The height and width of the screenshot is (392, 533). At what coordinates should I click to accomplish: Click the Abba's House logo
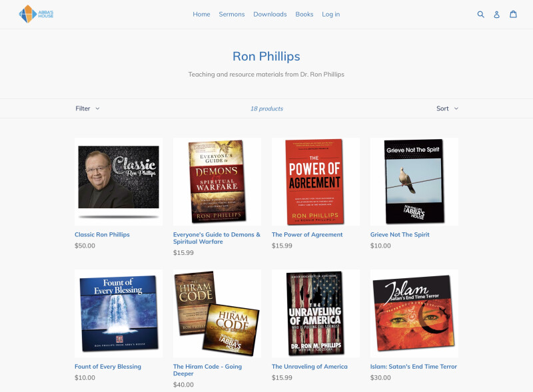point(36,14)
